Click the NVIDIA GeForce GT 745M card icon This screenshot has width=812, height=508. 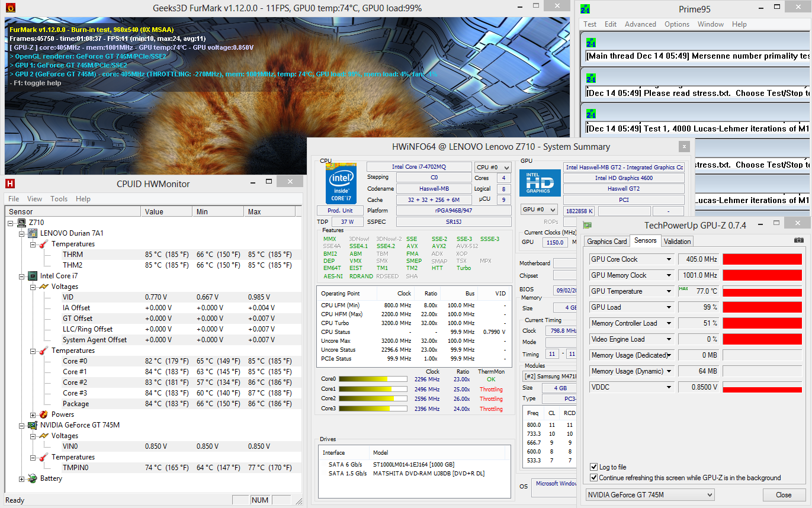[33, 425]
